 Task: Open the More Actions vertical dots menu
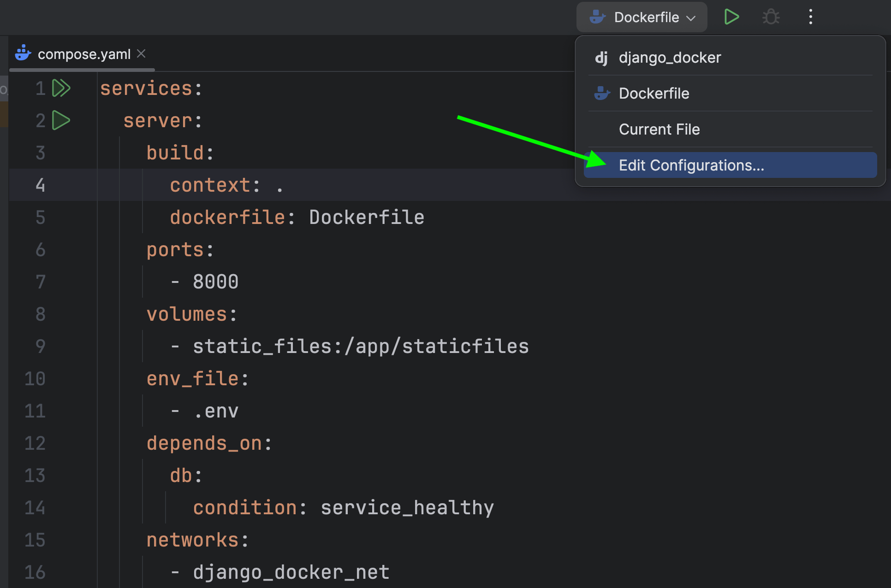click(x=810, y=17)
